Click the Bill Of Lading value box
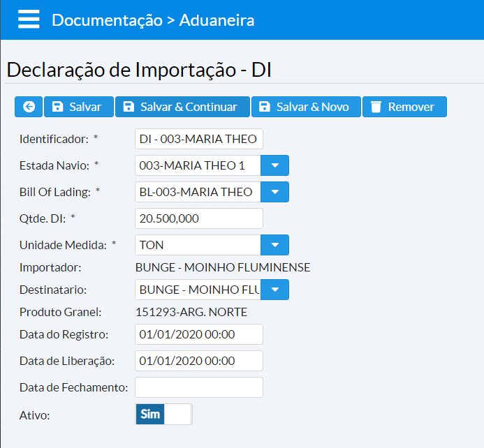 (x=197, y=192)
